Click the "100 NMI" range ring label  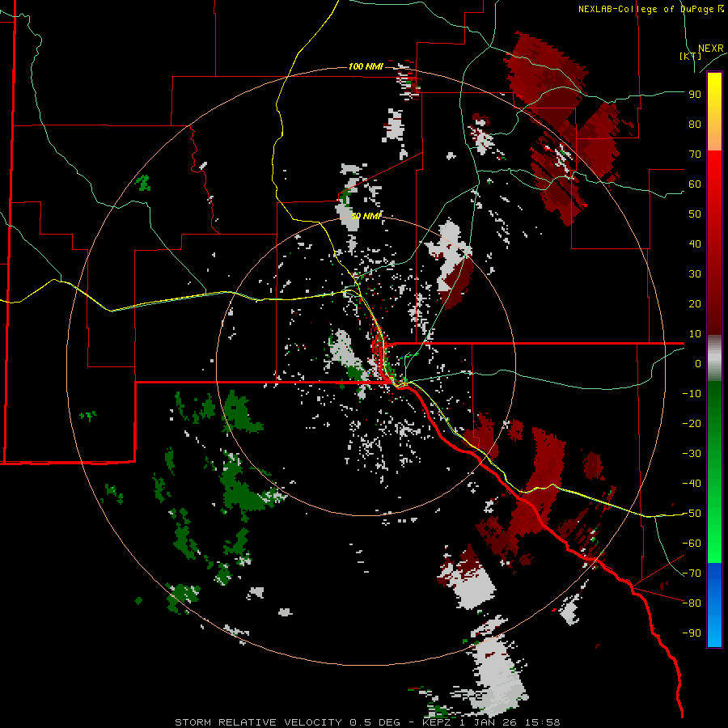pyautogui.click(x=366, y=67)
